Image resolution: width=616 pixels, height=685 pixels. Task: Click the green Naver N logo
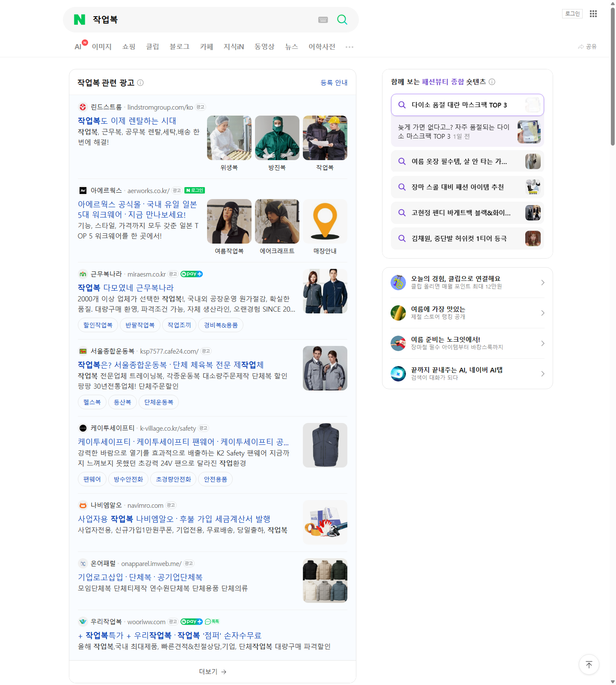pos(80,20)
